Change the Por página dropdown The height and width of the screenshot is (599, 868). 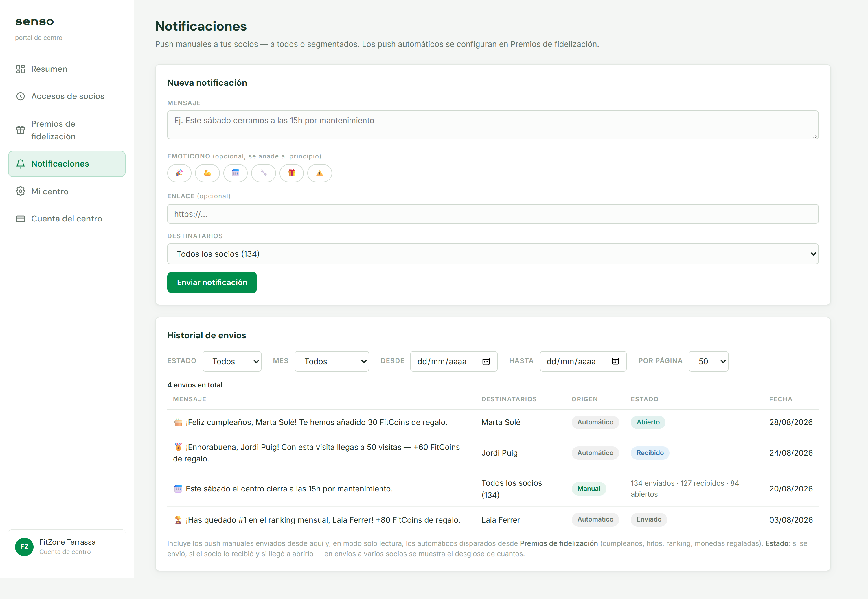[708, 361]
